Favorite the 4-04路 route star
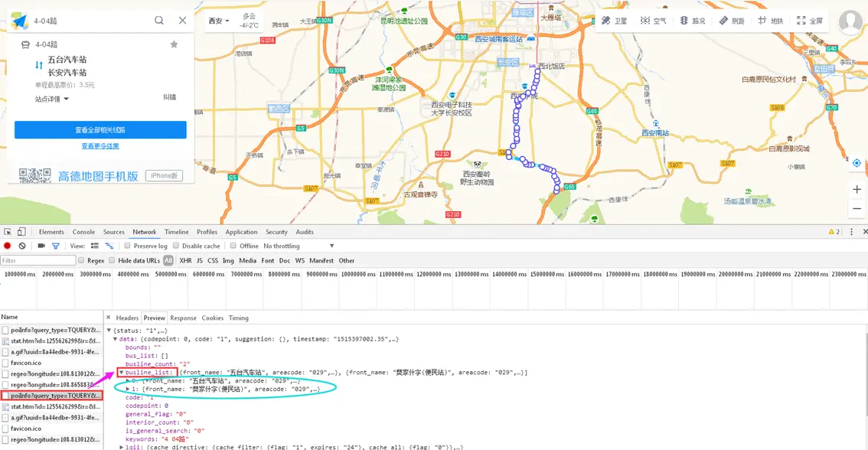This screenshot has width=868, height=450. (174, 44)
